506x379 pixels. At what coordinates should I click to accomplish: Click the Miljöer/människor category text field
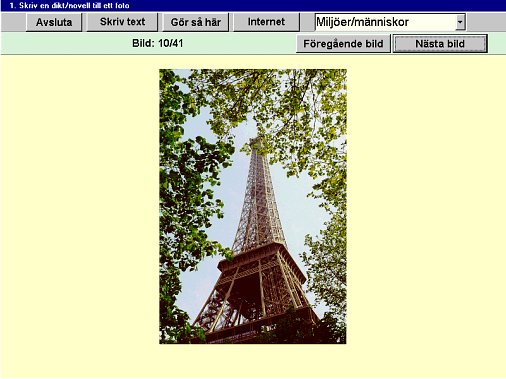(385, 22)
